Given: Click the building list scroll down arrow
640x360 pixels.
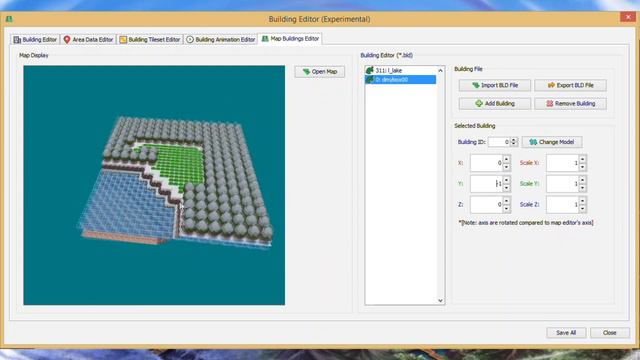Looking at the screenshot, I should point(440,300).
